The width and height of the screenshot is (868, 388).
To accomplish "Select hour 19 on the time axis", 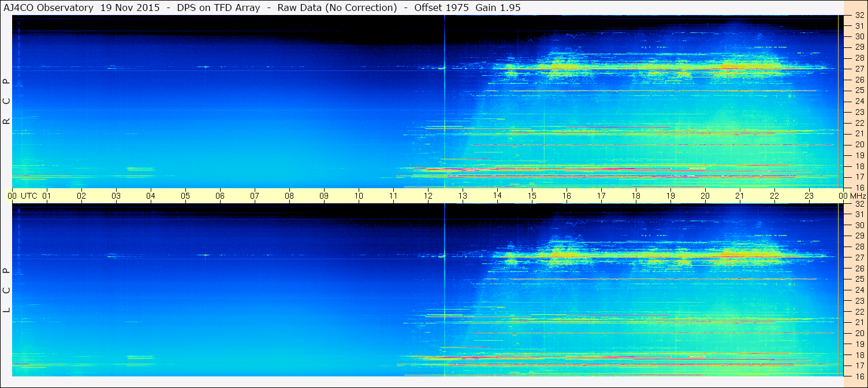I will (670, 196).
